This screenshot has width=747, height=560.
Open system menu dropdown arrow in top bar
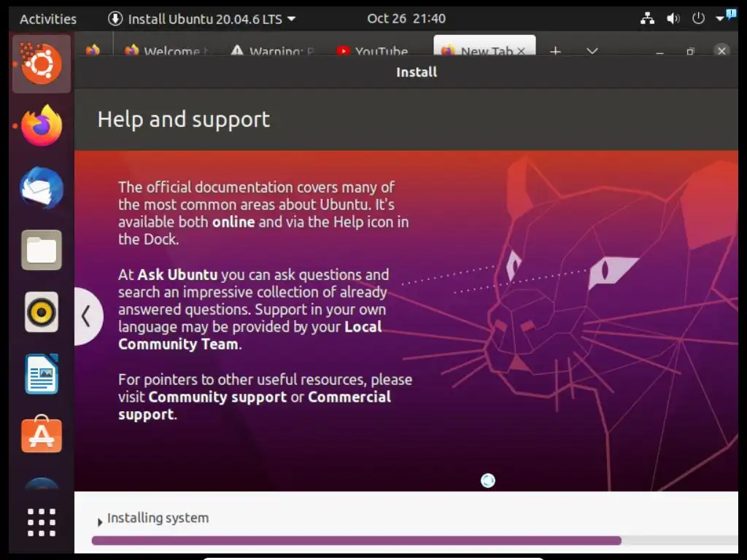[x=719, y=18]
